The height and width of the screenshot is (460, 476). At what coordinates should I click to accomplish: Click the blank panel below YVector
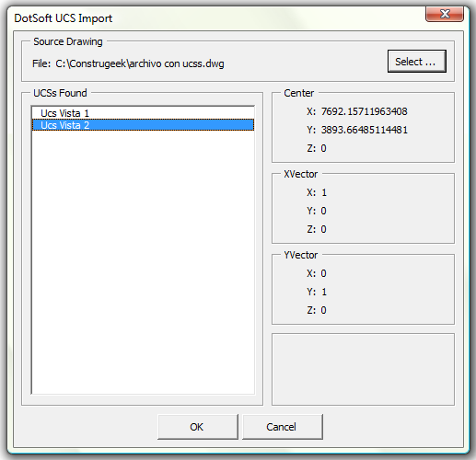pyautogui.click(x=363, y=369)
